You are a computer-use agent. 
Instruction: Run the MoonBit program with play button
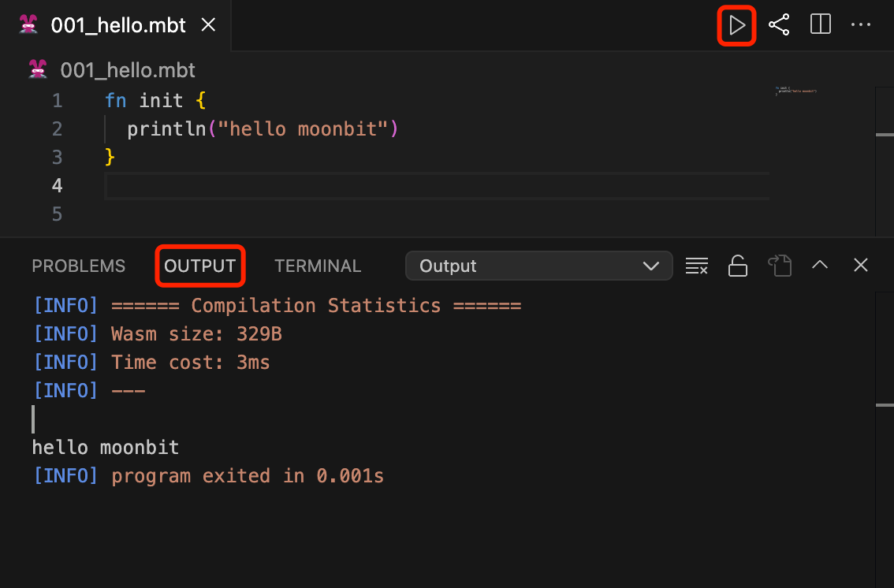coord(736,25)
